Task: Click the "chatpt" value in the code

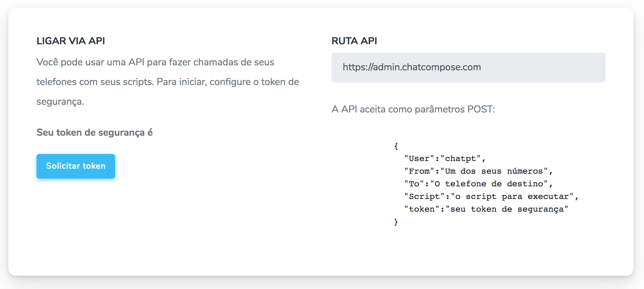Action: [460, 159]
